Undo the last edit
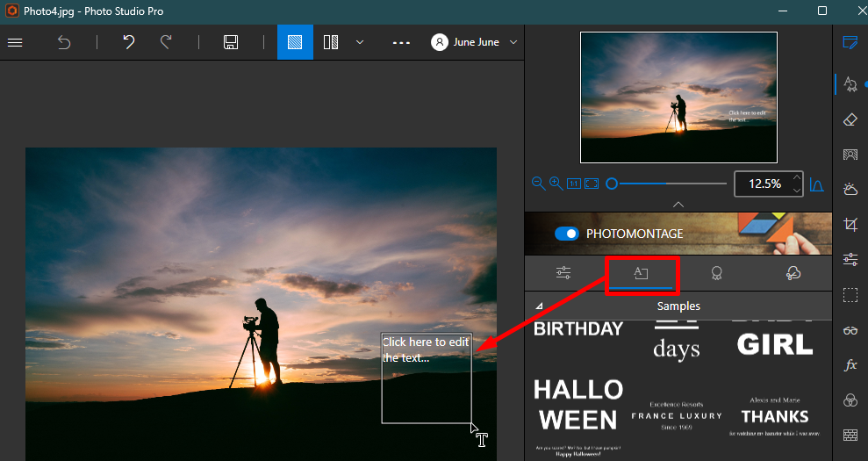The width and height of the screenshot is (868, 461). [128, 42]
